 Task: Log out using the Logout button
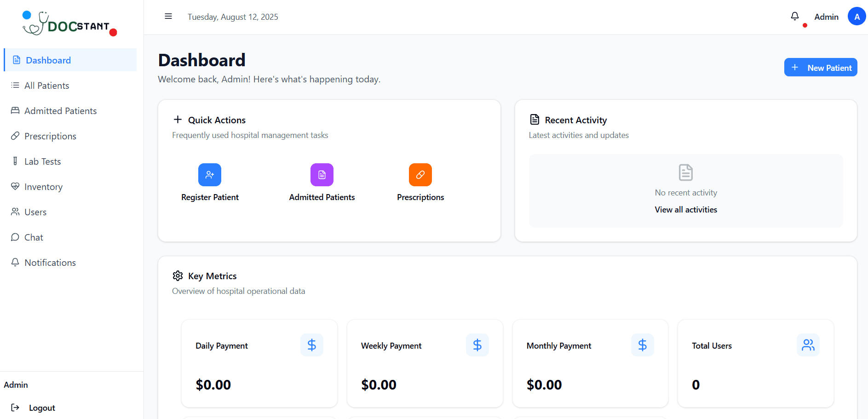[41, 408]
